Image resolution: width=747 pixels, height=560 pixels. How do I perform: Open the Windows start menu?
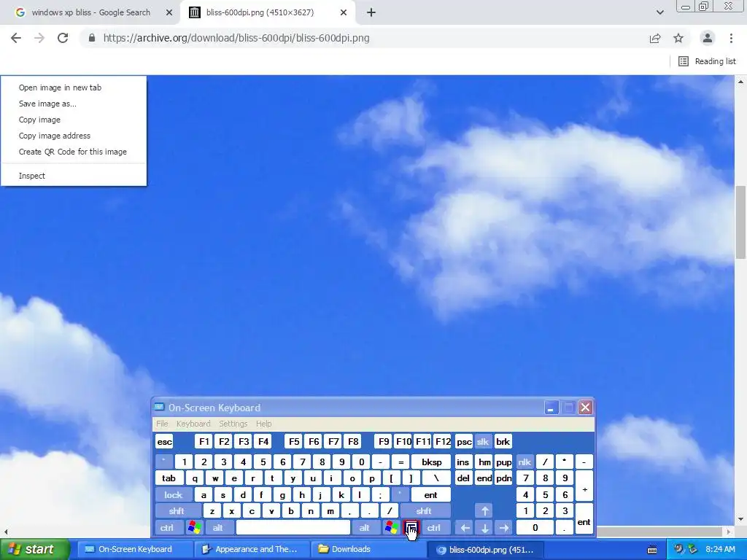tap(35, 549)
